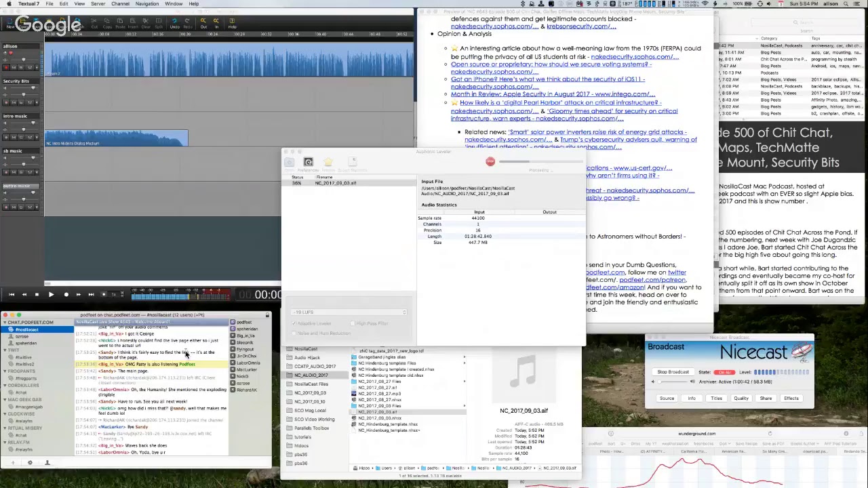Click the Copy icon in audio editor toolbar
This screenshot has height=488, width=868.
click(107, 22)
